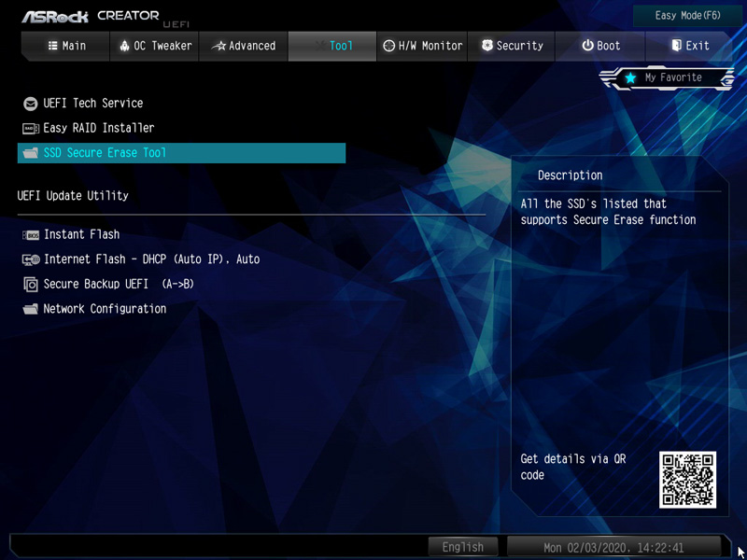
Task: Click the star icon on Advanced tab
Action: 218,46
